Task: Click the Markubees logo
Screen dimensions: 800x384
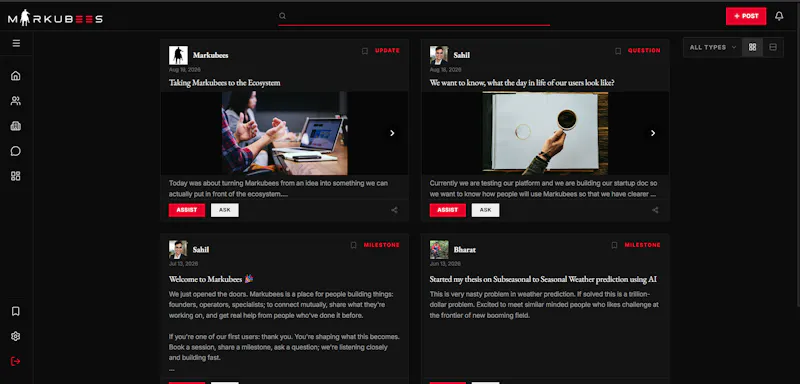Action: coord(55,18)
